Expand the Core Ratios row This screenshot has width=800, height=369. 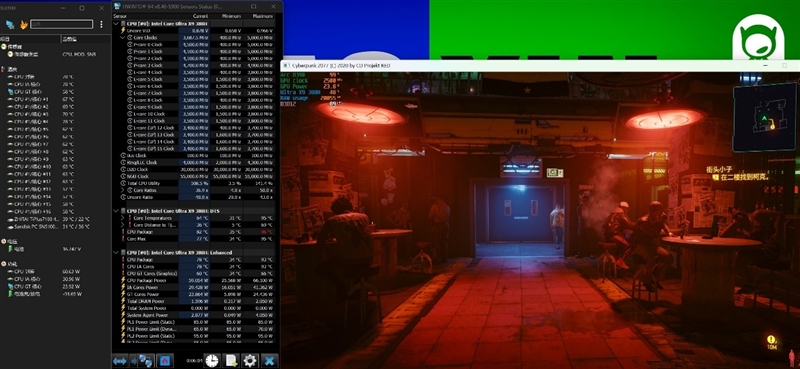point(122,190)
